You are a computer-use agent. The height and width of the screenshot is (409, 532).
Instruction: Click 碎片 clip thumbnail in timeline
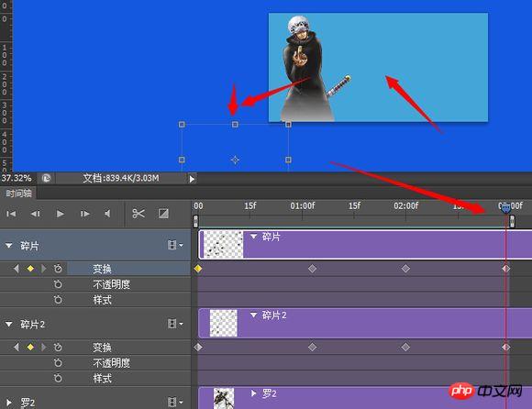223,245
